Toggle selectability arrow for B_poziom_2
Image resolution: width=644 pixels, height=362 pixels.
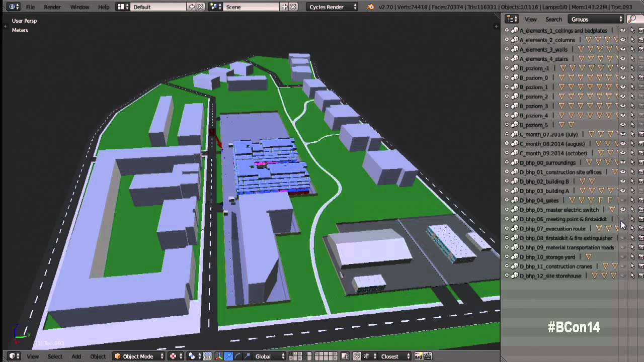click(632, 97)
